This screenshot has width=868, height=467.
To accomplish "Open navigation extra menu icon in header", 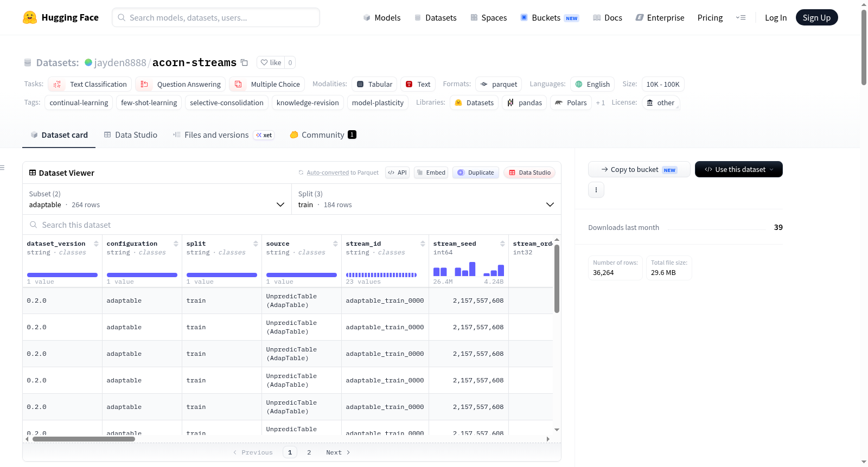I will click(x=741, y=17).
